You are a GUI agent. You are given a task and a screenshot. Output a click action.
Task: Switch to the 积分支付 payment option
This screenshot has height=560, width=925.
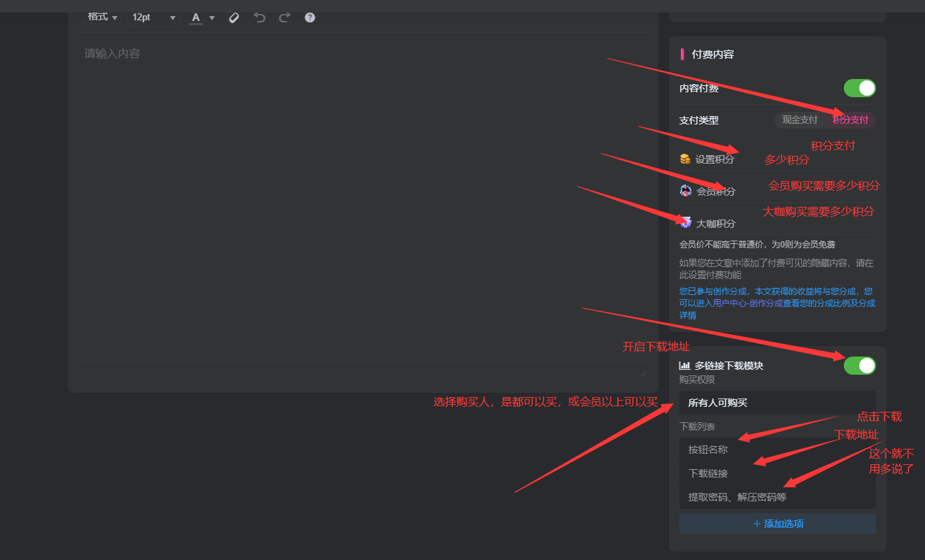(x=850, y=120)
